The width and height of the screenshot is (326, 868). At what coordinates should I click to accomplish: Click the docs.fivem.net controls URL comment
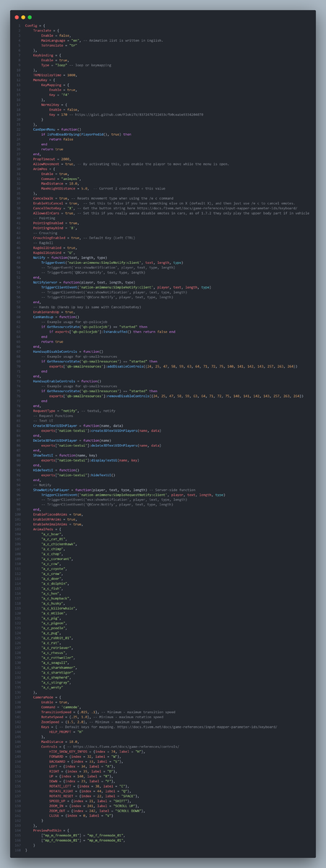pos(124,746)
